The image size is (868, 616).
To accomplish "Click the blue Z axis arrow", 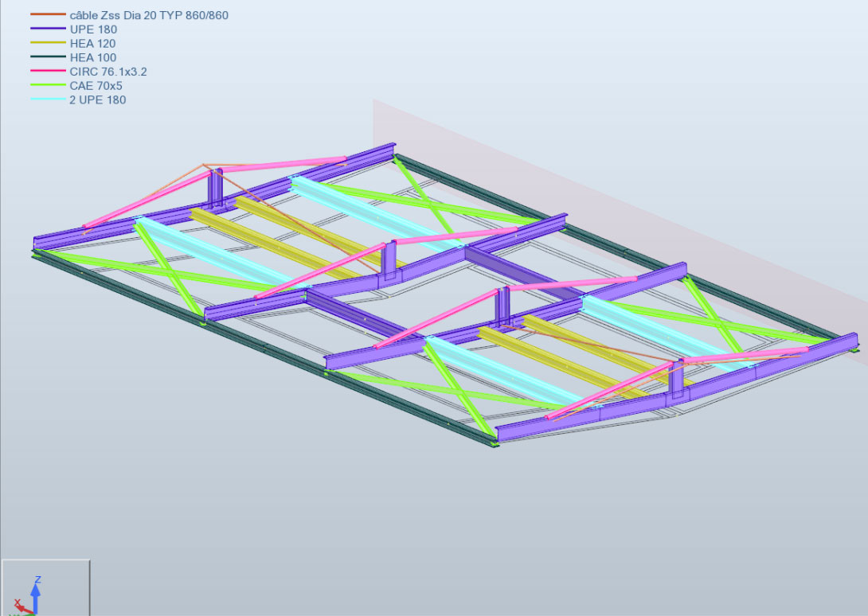I will tap(35, 597).
